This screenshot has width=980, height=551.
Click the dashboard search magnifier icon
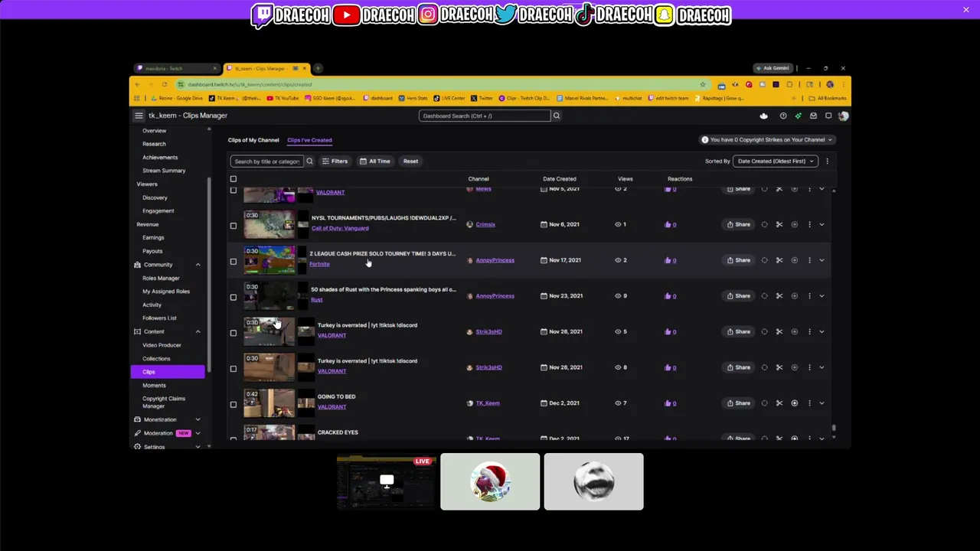(x=557, y=116)
